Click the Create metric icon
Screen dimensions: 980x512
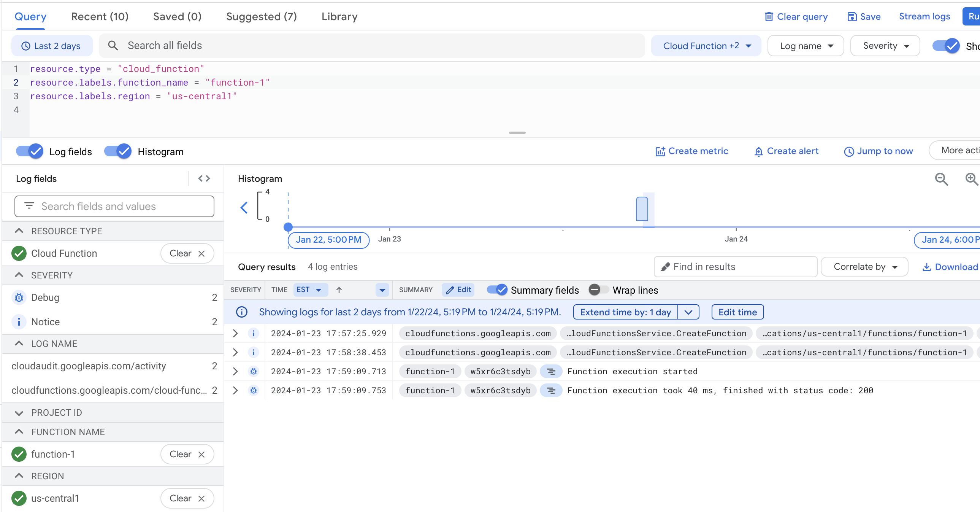point(660,151)
